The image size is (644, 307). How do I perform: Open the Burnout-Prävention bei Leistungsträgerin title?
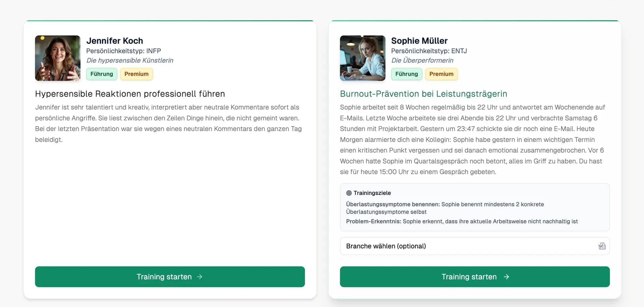coord(423,94)
